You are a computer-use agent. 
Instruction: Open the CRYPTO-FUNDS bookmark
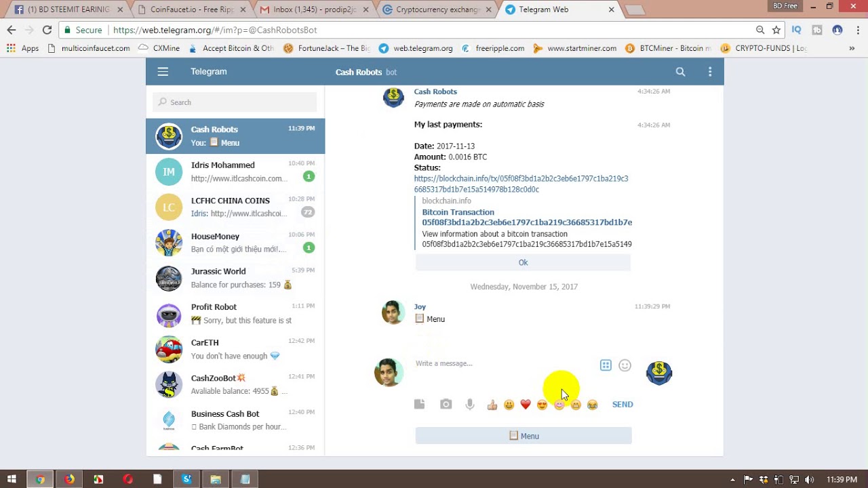click(764, 48)
